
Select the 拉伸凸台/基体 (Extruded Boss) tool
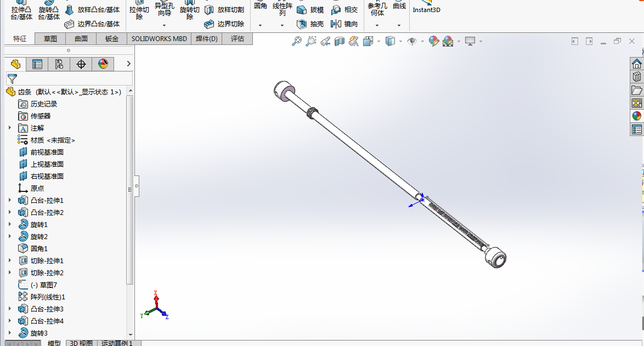(21, 9)
